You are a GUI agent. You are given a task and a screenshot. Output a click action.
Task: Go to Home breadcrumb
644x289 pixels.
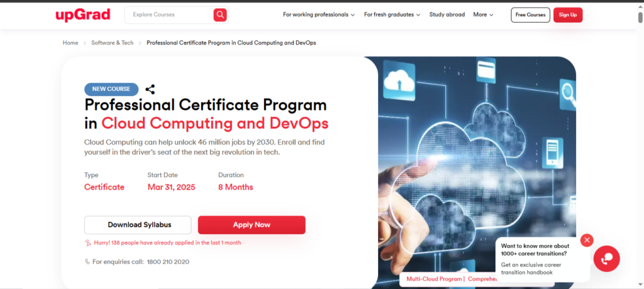tap(70, 43)
